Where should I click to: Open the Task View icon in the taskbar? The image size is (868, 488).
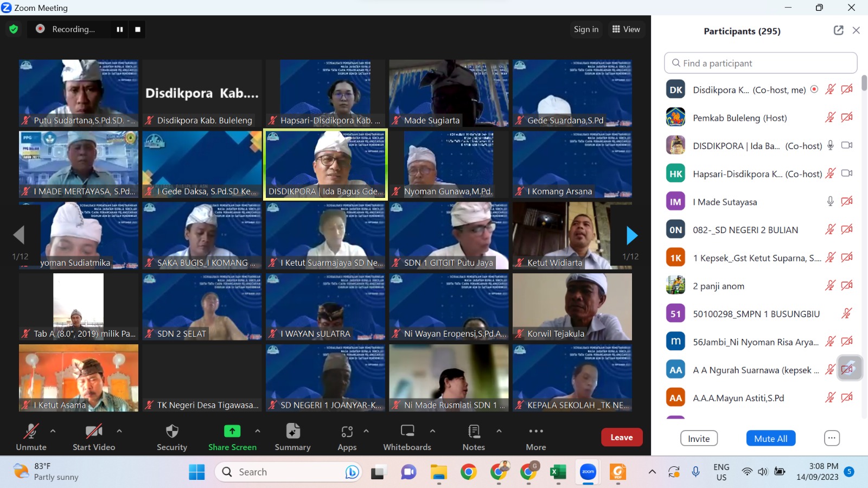click(378, 472)
